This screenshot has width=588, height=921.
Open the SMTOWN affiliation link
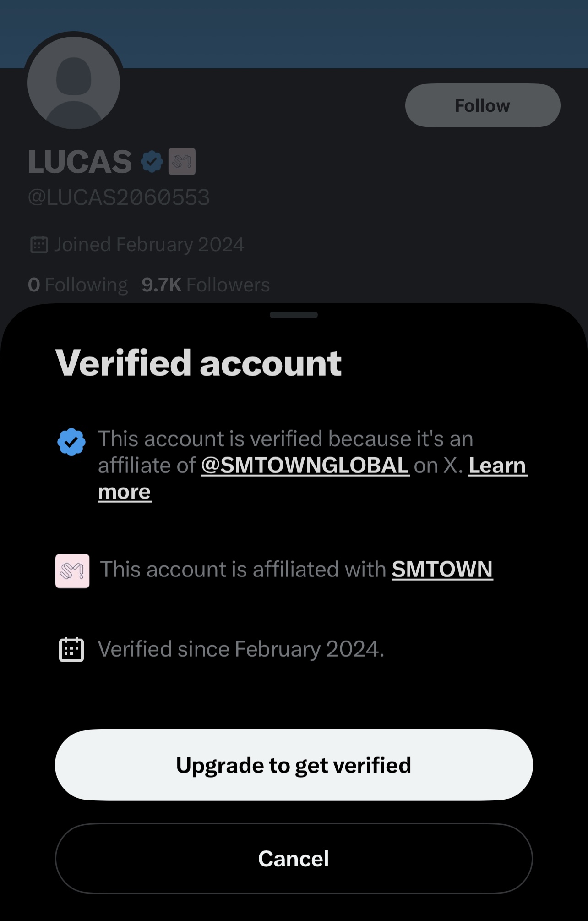pos(442,570)
